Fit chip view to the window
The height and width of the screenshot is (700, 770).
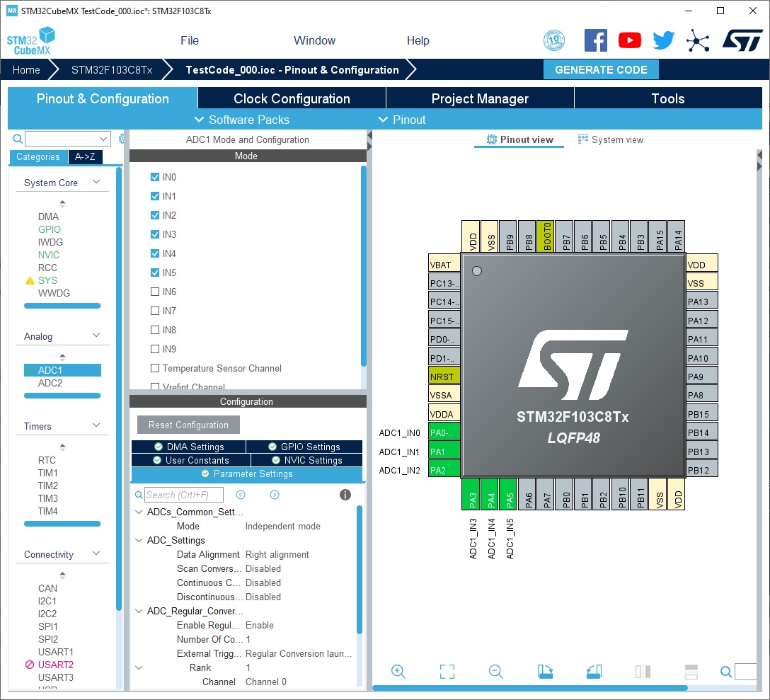coord(447,671)
